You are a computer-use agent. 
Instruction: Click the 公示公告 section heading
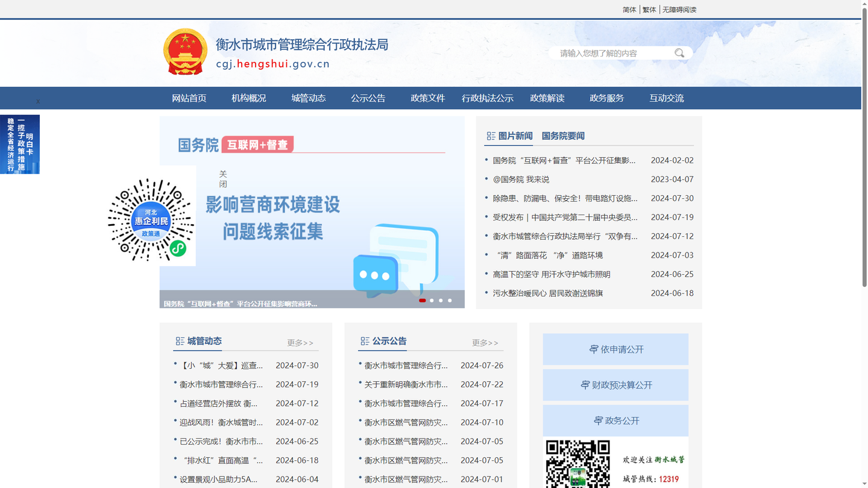pos(389,341)
